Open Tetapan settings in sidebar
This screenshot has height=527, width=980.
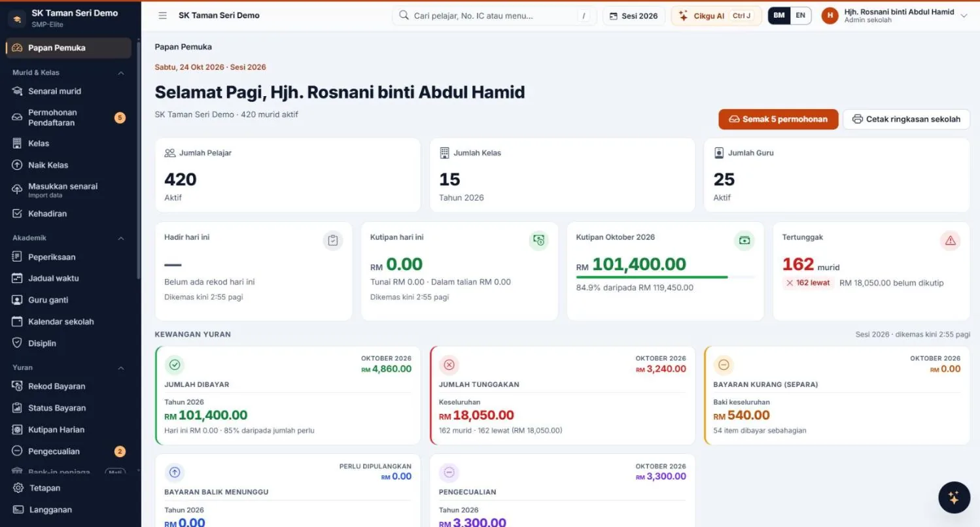point(68,488)
